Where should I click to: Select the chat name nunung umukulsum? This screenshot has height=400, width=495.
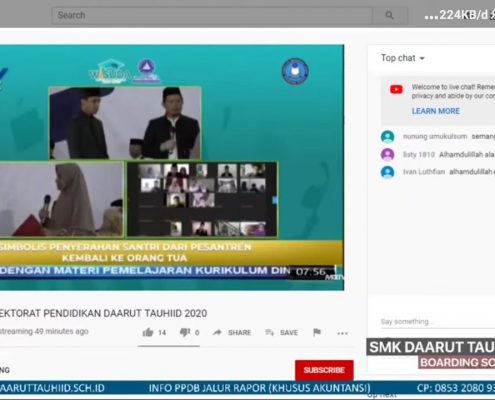(435, 136)
